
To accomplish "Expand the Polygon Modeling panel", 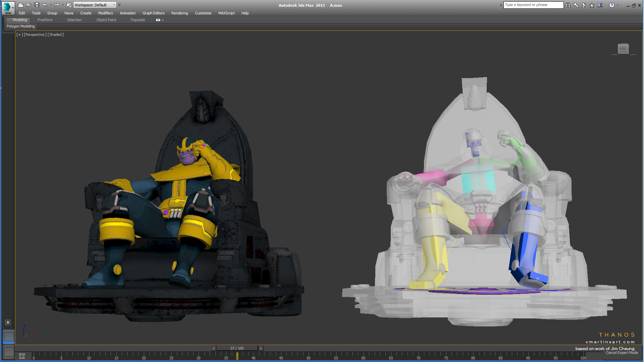I will pos(21,26).
